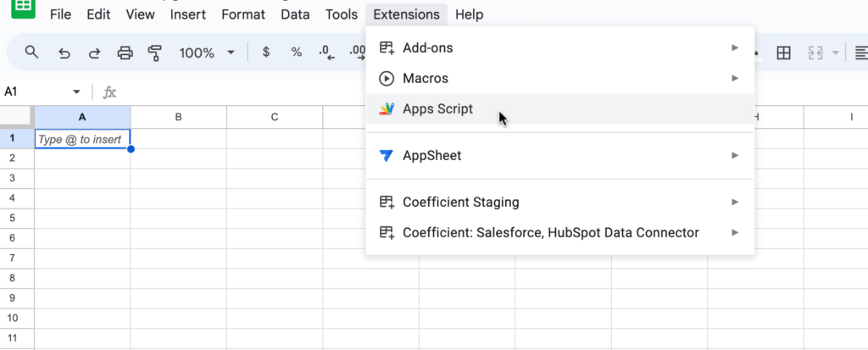Click the Undo arrow icon
Viewport: 868px width, 350px height.
(64, 53)
